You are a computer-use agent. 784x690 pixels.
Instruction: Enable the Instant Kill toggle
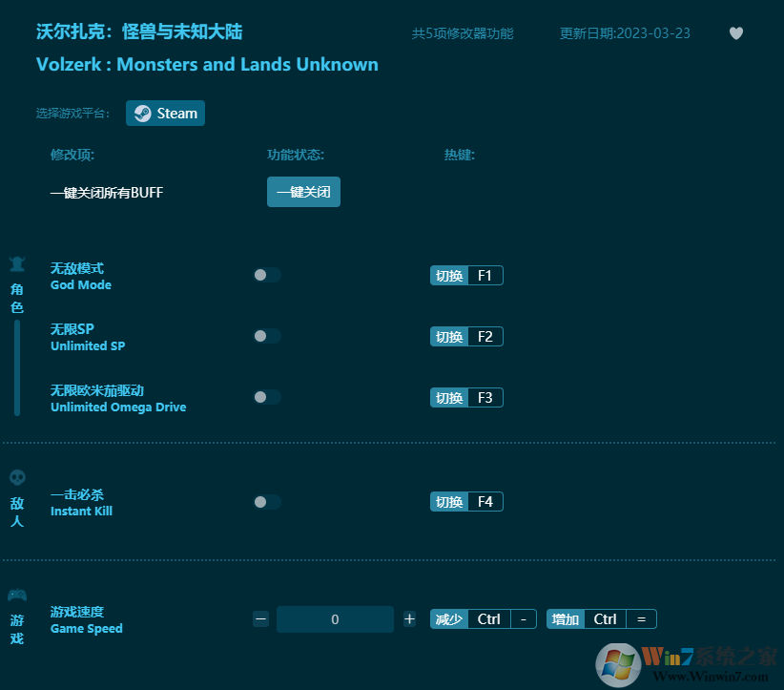(x=267, y=502)
